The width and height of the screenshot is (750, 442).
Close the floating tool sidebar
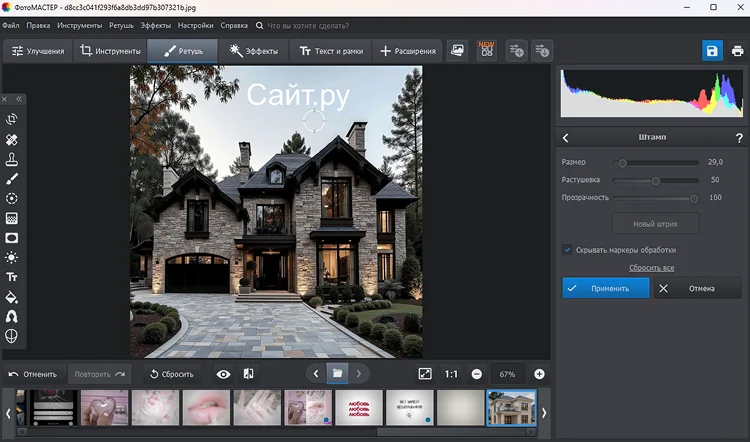pos(4,99)
